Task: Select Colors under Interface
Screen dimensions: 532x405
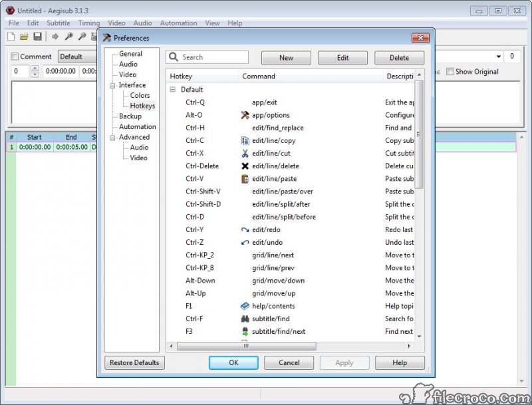Action: pos(140,95)
